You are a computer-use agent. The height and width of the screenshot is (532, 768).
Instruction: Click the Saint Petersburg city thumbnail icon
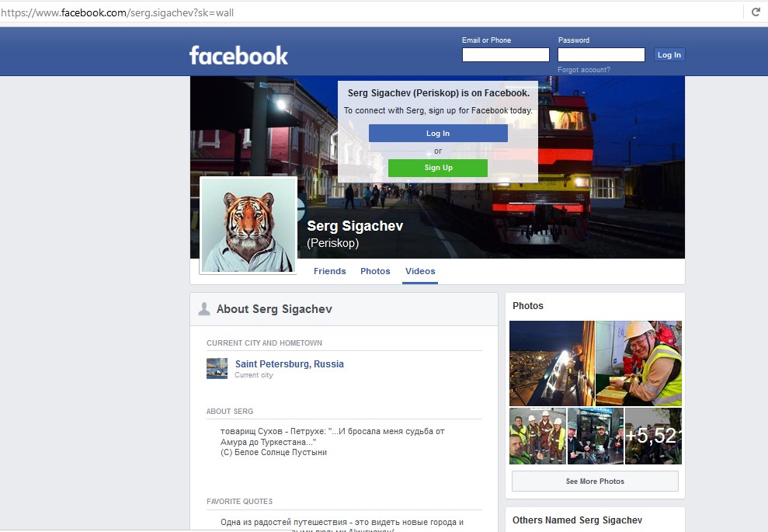(x=217, y=368)
